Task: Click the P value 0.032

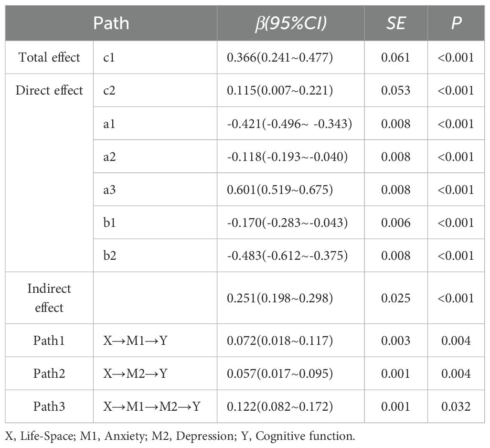Action: [456, 406]
